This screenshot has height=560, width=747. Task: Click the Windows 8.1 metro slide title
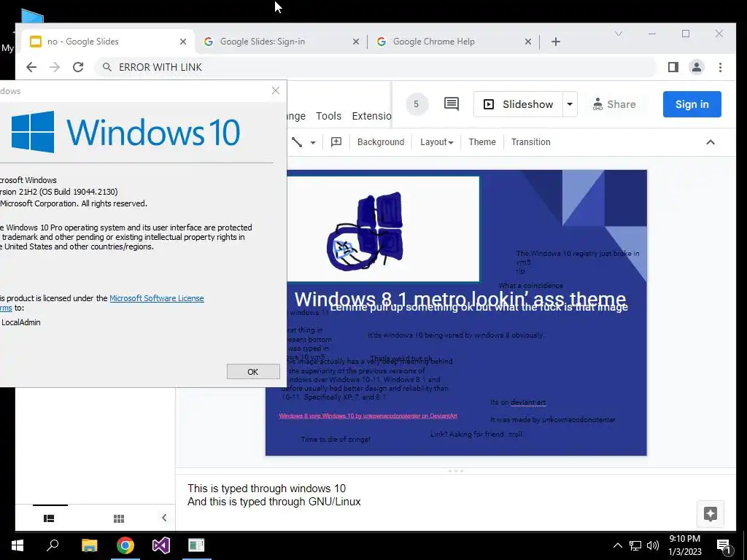coord(460,299)
